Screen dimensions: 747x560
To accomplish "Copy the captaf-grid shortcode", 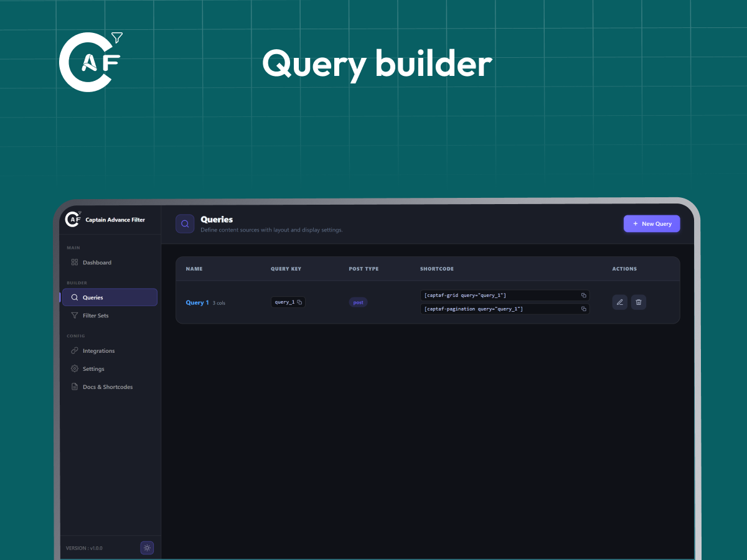I will point(584,295).
